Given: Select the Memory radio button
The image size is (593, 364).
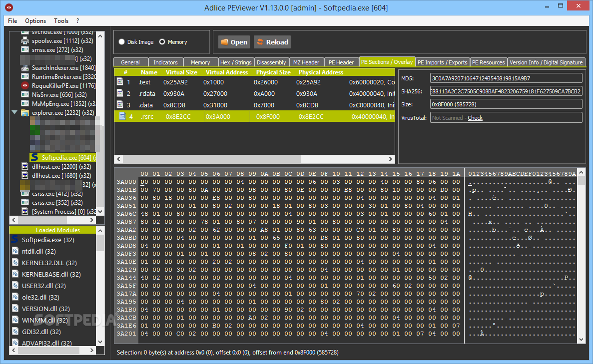Looking at the screenshot, I should click(x=162, y=42).
